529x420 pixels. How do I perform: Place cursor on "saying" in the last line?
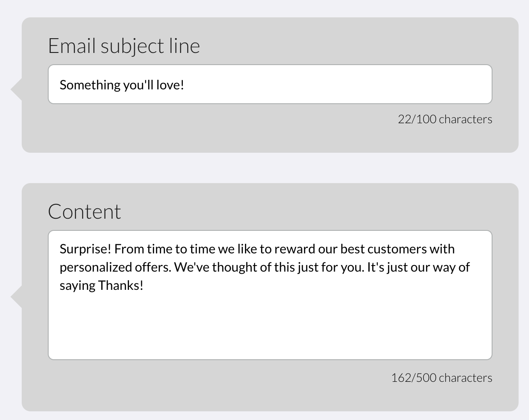(77, 285)
